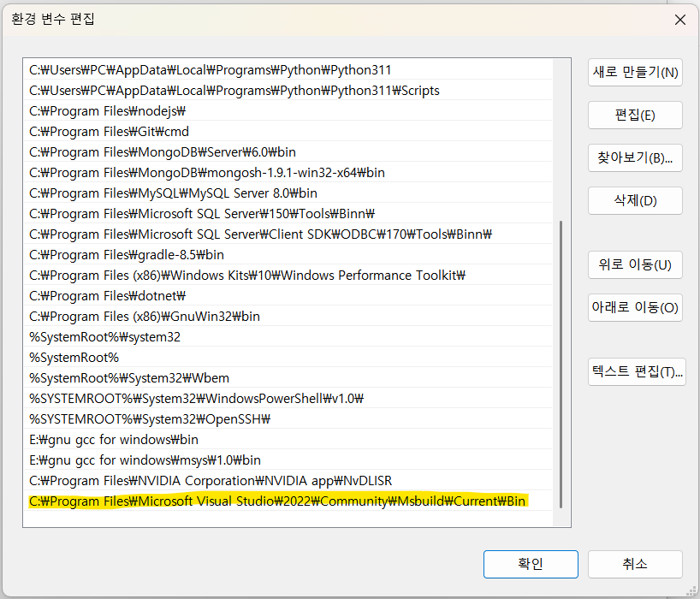
Task: Select the Git\cmd path entry
Action: coord(288,132)
